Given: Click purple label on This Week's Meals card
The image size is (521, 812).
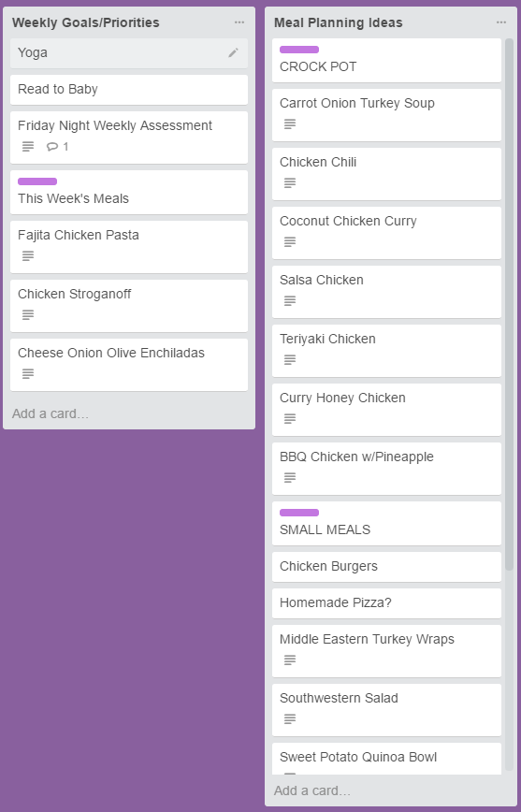Looking at the screenshot, I should 37,181.
